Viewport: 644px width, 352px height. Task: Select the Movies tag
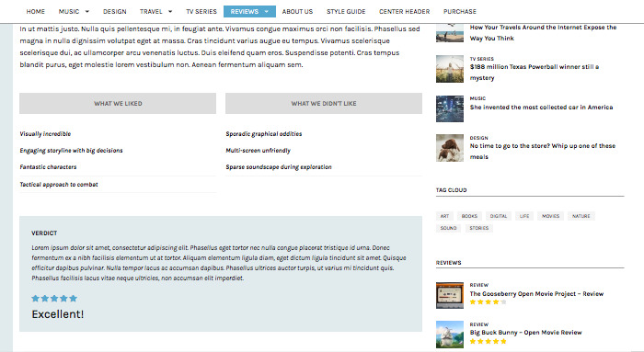click(x=550, y=216)
